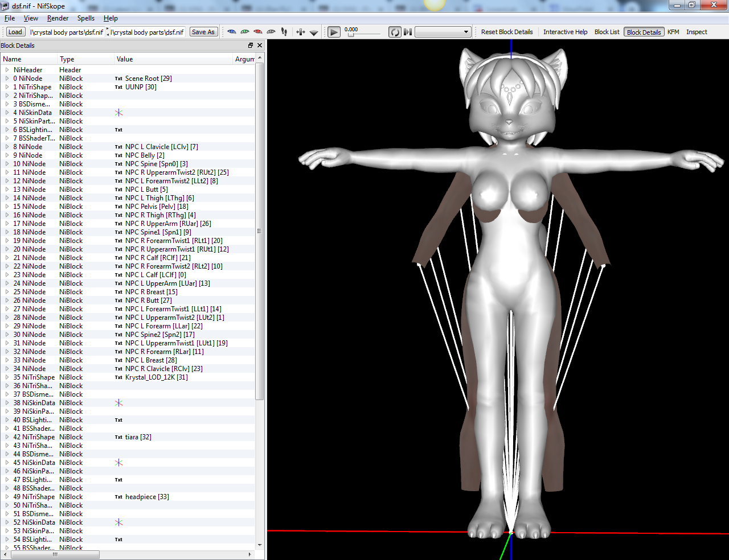Image resolution: width=729 pixels, height=560 pixels.
Task: Click the axis star icon in row 45 NiSkinData
Action: [x=118, y=463]
